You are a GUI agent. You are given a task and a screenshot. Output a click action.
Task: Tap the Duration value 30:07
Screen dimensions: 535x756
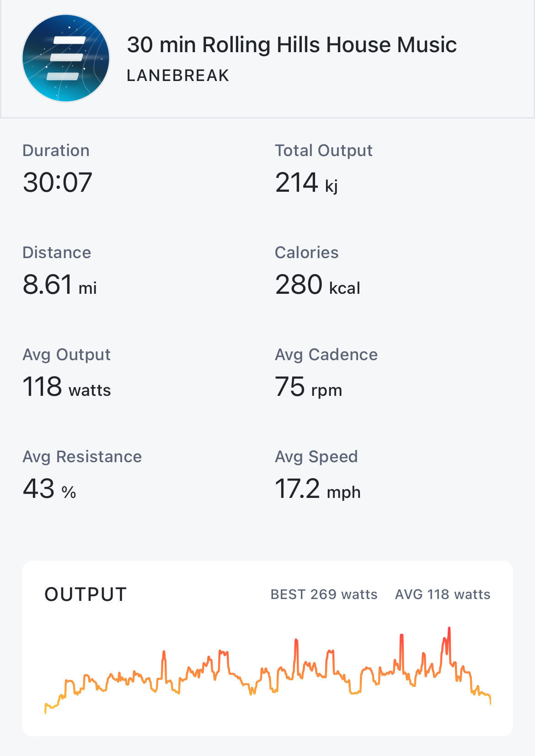tap(58, 182)
